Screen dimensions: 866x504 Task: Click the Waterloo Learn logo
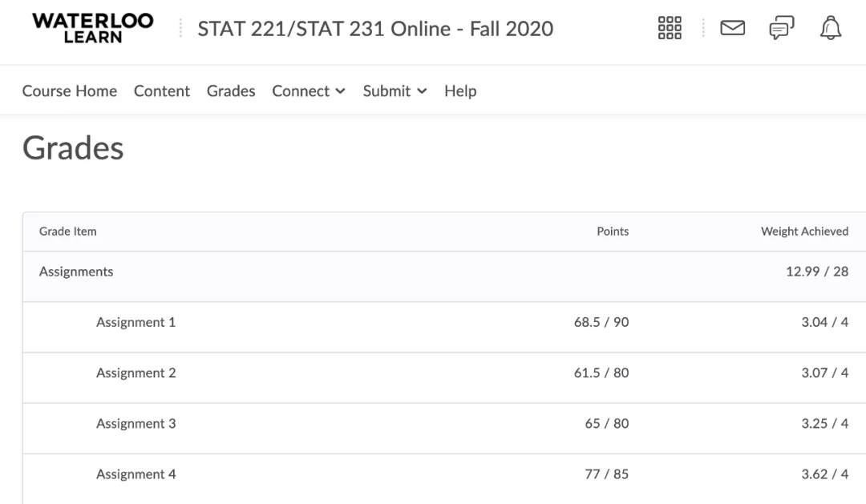point(92,28)
